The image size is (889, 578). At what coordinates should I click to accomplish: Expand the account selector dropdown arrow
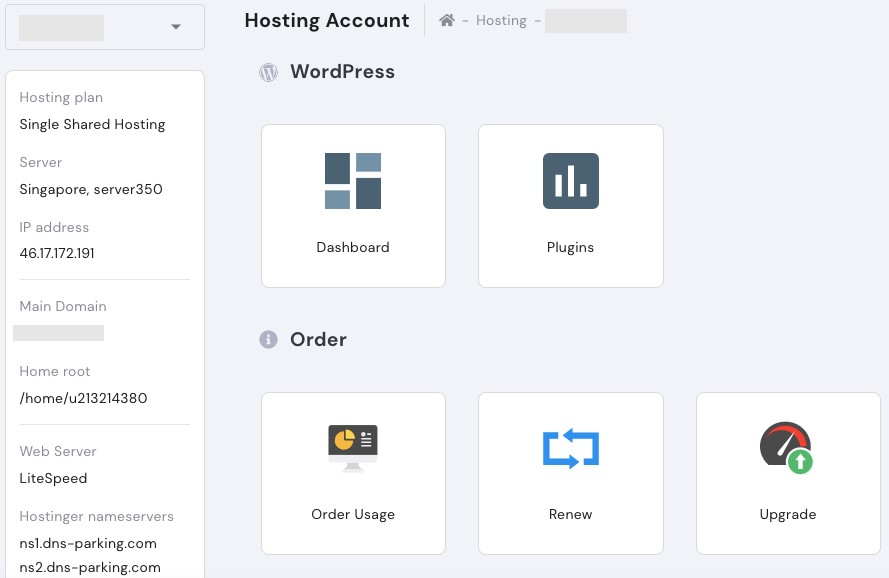[176, 27]
